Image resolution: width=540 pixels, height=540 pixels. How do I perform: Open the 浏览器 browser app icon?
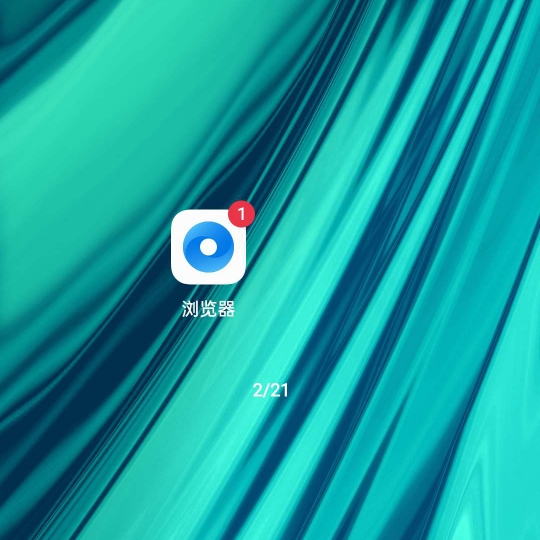[x=208, y=247]
